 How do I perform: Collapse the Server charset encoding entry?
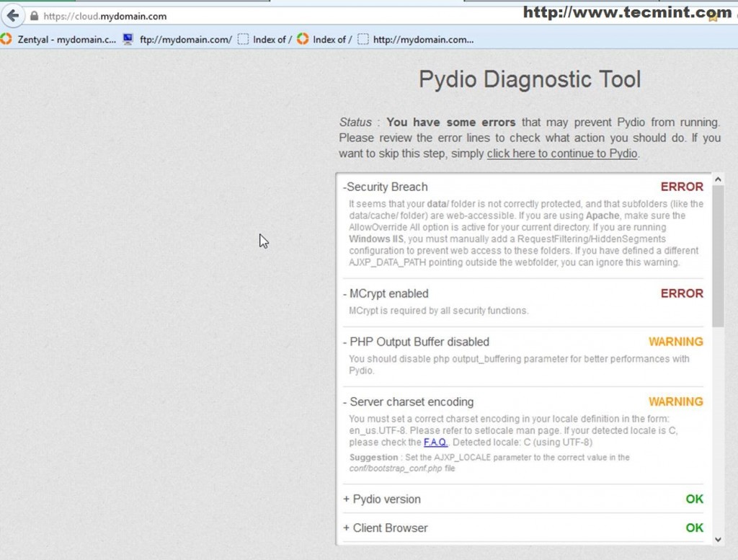[x=408, y=401]
